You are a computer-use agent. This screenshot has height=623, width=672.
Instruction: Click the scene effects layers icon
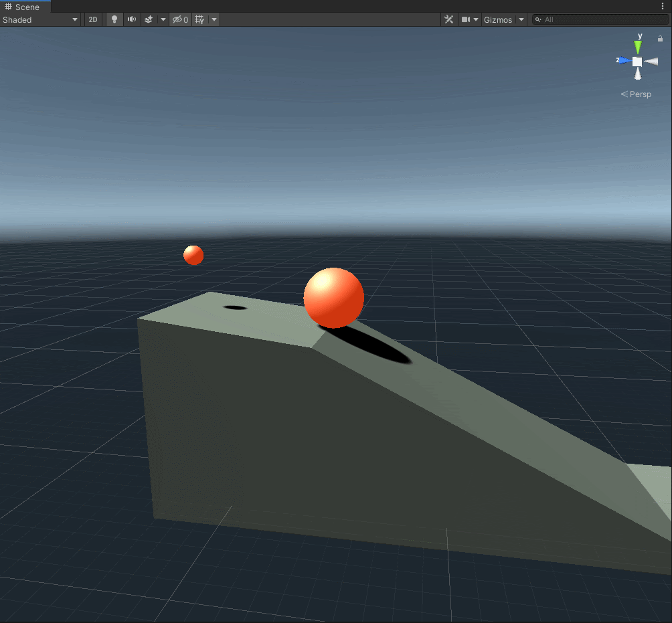click(x=149, y=19)
